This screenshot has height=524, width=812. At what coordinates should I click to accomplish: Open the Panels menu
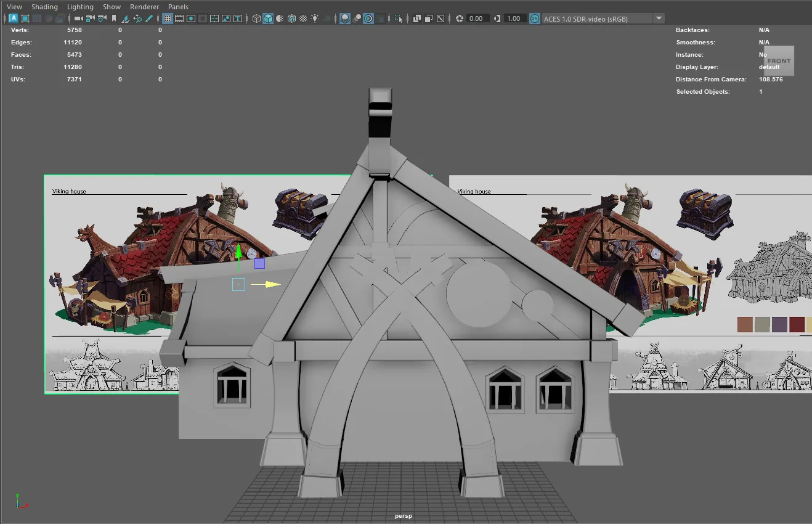[x=178, y=7]
